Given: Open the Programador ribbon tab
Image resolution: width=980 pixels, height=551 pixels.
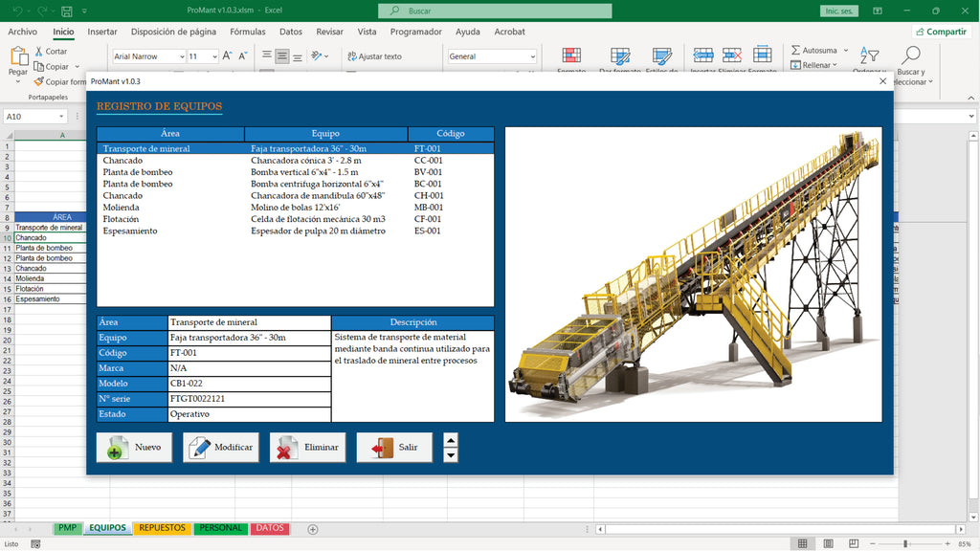Looking at the screenshot, I should (x=416, y=32).
